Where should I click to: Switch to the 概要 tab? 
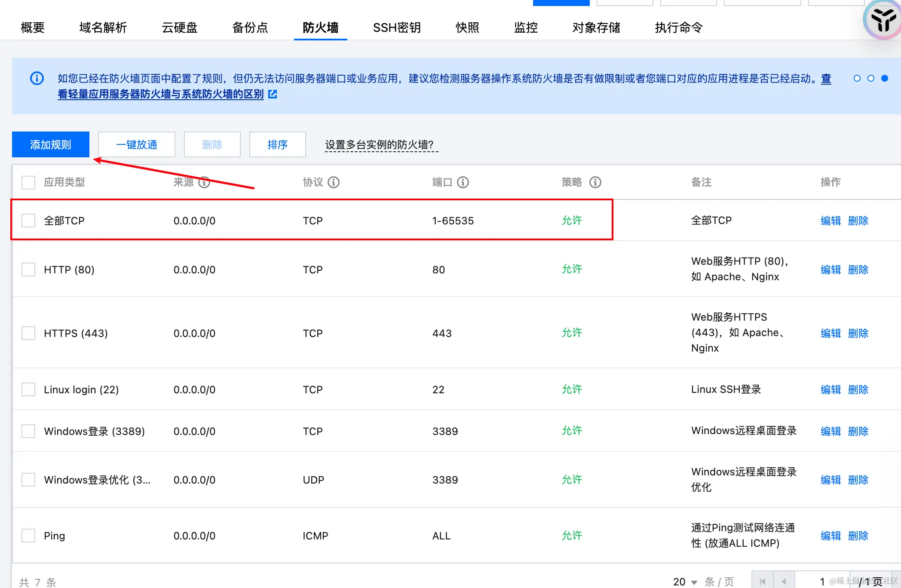[x=33, y=28]
